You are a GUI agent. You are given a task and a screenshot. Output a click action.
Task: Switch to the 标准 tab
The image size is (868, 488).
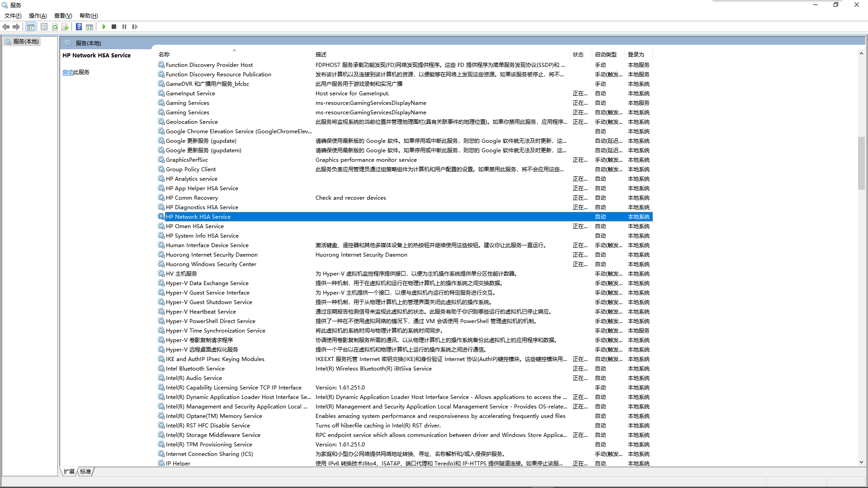click(x=85, y=472)
